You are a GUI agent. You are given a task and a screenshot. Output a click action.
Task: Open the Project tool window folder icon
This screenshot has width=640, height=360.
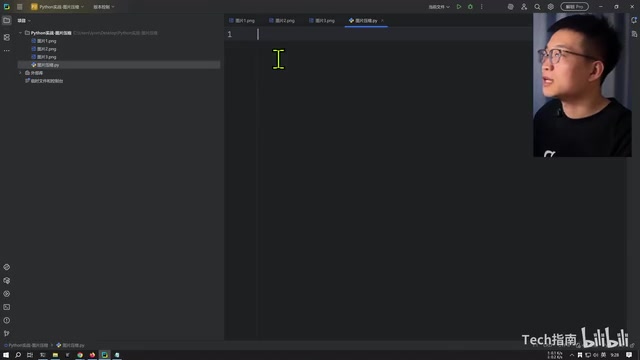7,20
